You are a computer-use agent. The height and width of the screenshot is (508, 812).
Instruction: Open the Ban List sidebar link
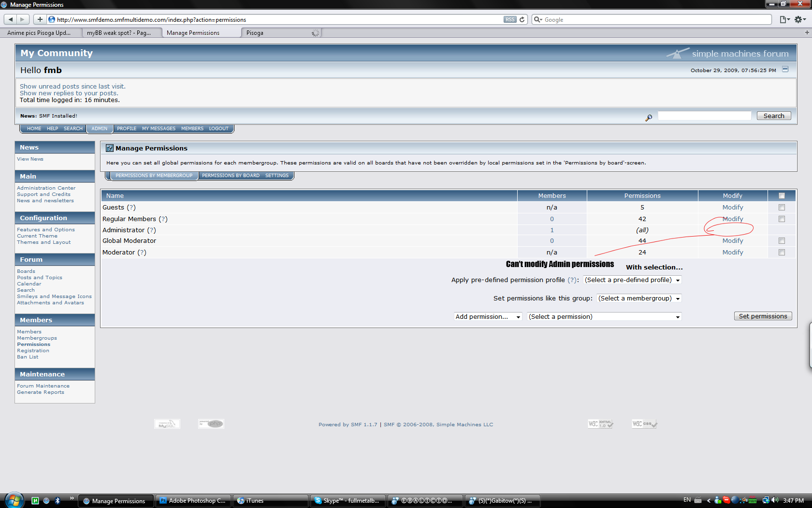click(28, 357)
